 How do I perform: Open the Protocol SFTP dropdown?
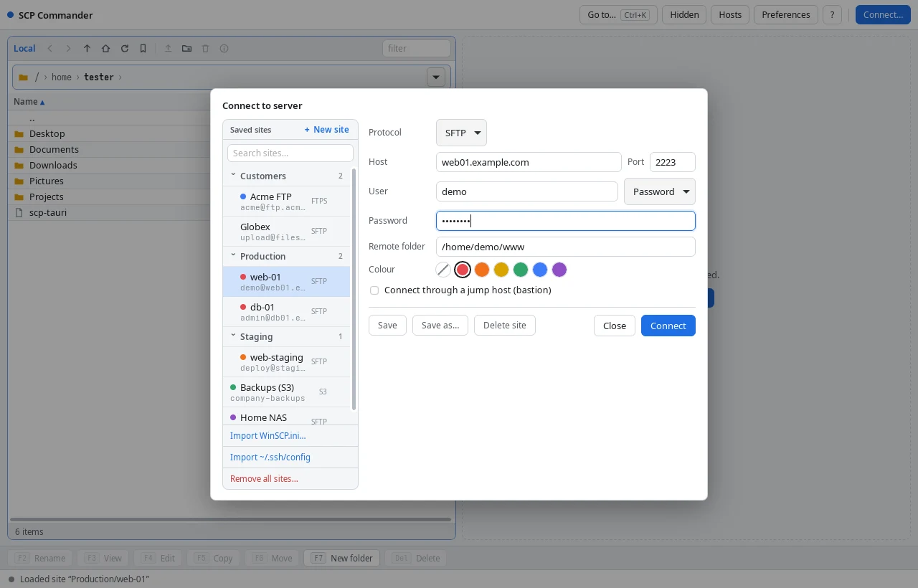coord(461,133)
